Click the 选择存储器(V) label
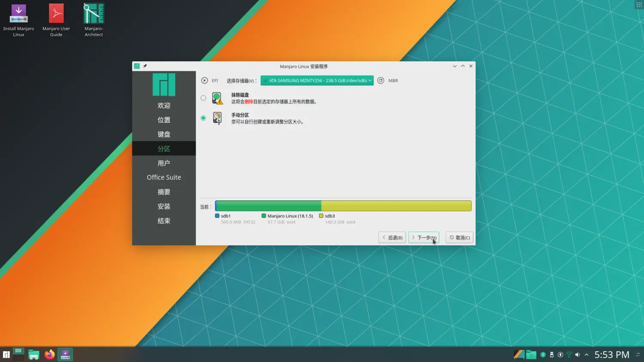This screenshot has width=644, height=362. [242, 81]
